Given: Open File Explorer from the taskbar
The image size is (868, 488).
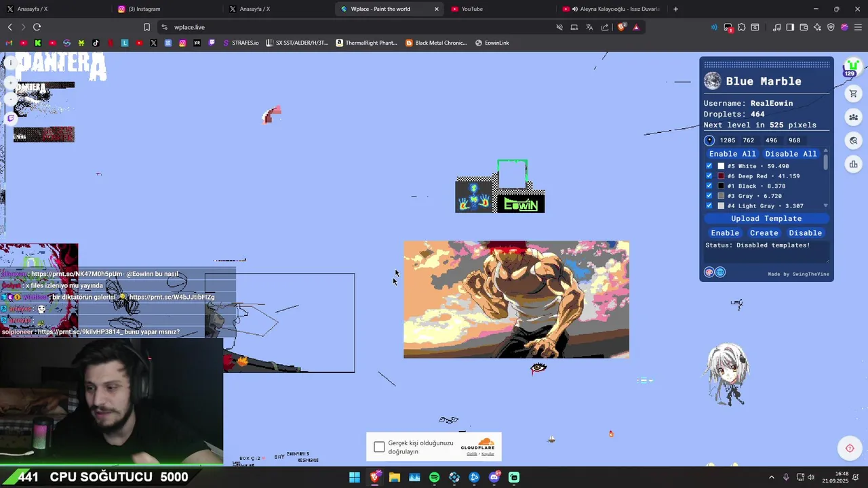Looking at the screenshot, I should coord(394,477).
